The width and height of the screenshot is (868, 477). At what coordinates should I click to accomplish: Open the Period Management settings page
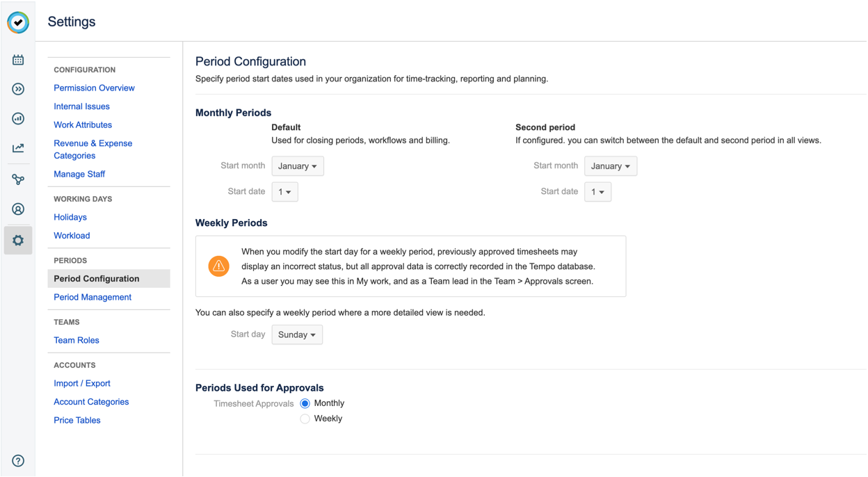point(93,297)
